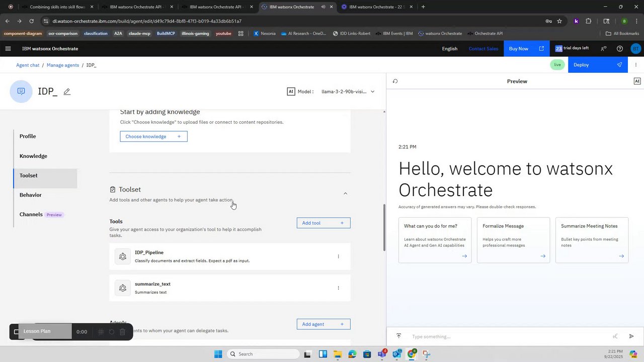Image resolution: width=644 pixels, height=362 pixels.
Task: Click the AI label icon in Preview header
Action: (x=637, y=81)
